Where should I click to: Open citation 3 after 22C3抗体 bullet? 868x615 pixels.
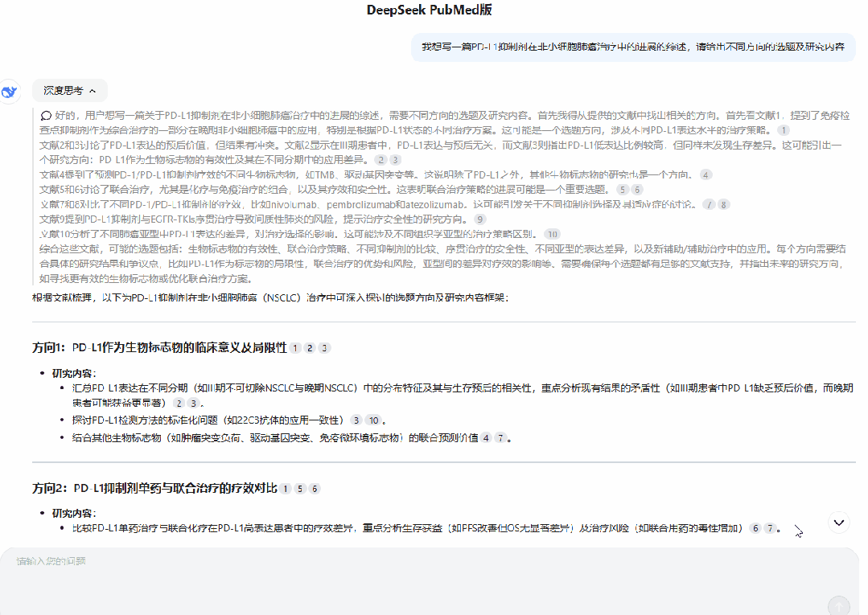tap(356, 420)
